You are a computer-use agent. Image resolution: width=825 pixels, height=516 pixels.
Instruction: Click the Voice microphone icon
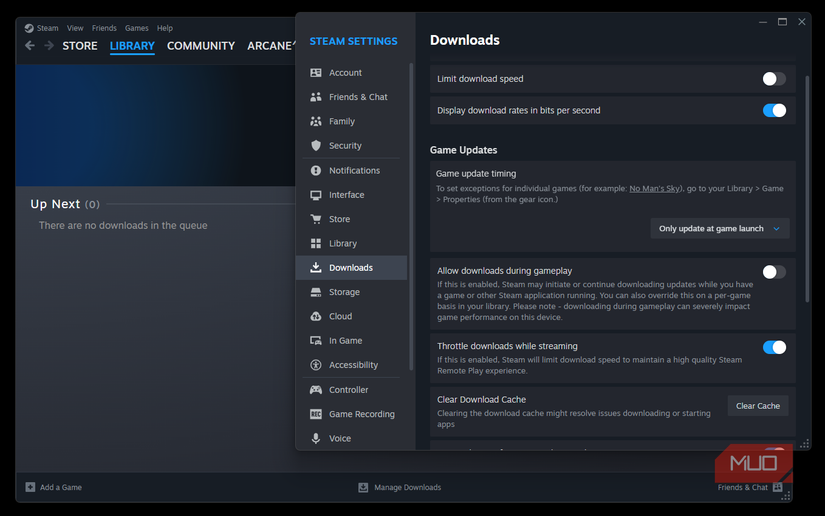click(x=316, y=438)
